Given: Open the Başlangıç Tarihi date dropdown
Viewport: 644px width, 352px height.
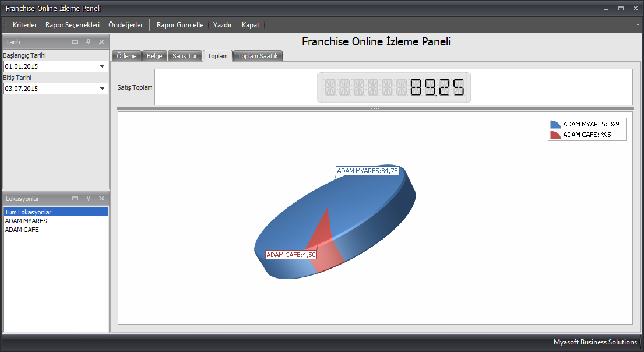Looking at the screenshot, I should pyautogui.click(x=103, y=66).
